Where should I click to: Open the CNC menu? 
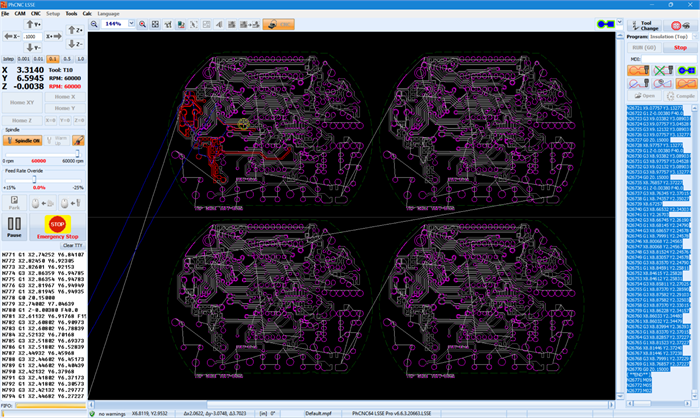click(x=36, y=14)
